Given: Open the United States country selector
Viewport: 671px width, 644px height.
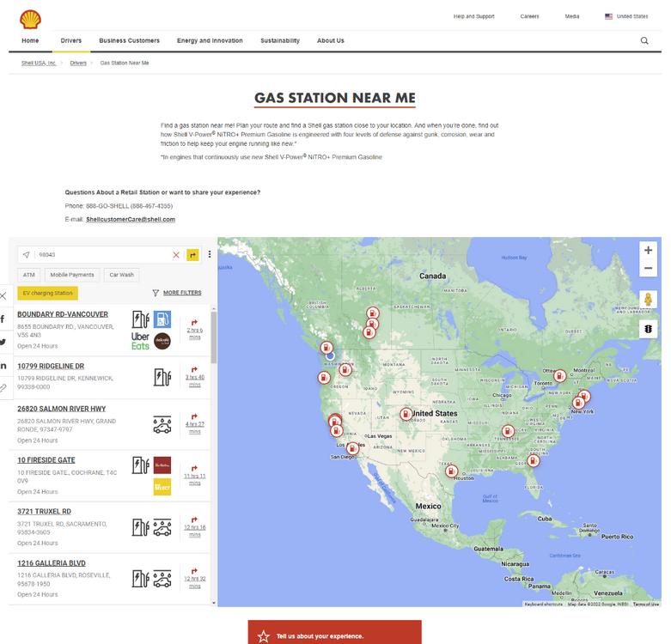Looking at the screenshot, I should pos(626,16).
